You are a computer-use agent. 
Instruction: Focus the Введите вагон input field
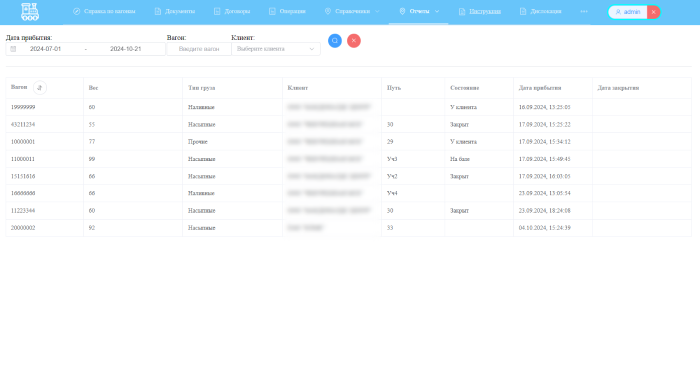(x=199, y=49)
